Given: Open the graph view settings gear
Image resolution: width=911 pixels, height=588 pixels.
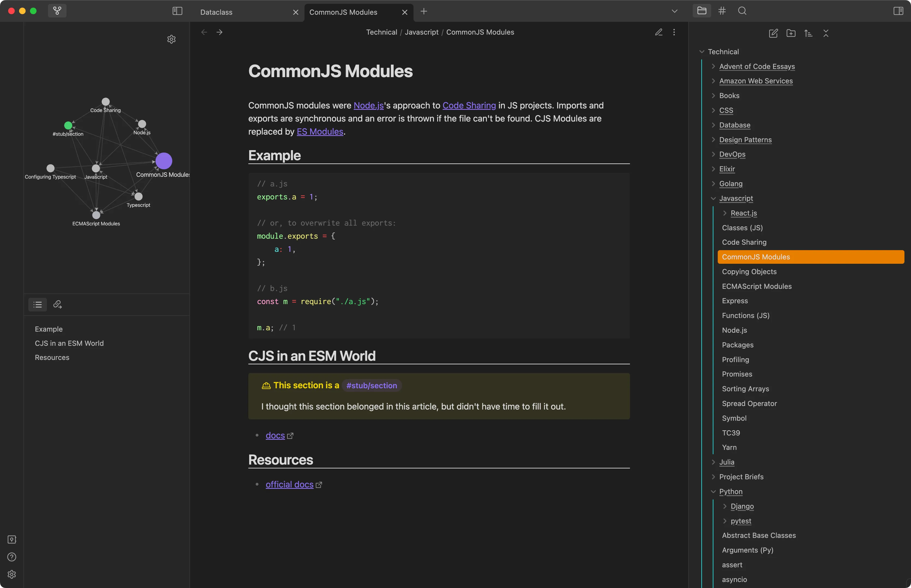Looking at the screenshot, I should [x=171, y=39].
